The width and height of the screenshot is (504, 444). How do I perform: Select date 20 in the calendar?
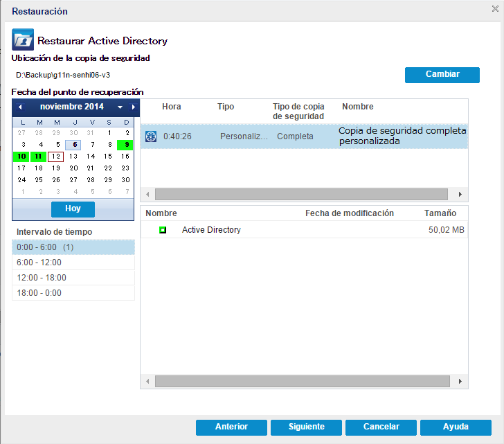[73, 168]
